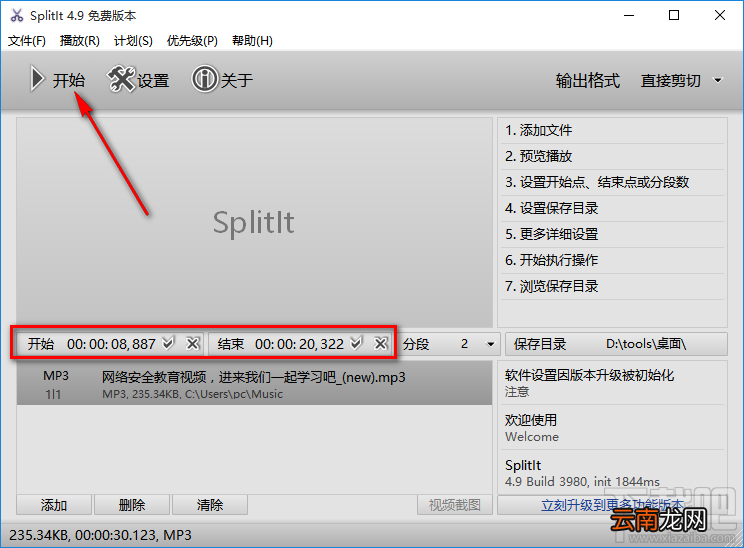Minimize the SplitIt window
Screen dimensions: 744x548
629,16
